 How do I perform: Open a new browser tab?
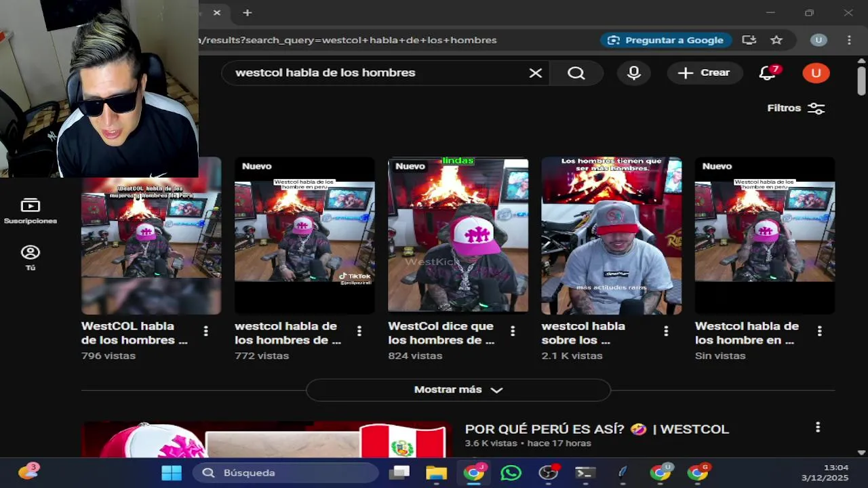tap(247, 13)
